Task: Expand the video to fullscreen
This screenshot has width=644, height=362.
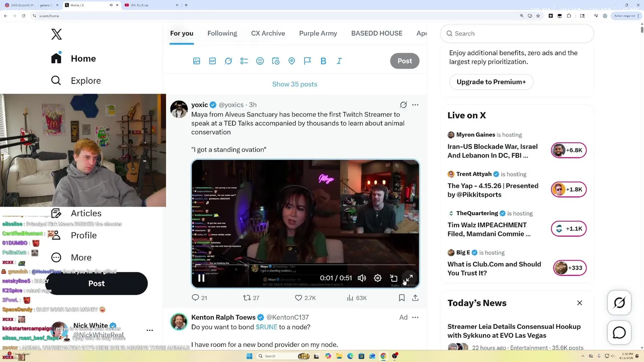Action: point(409,278)
